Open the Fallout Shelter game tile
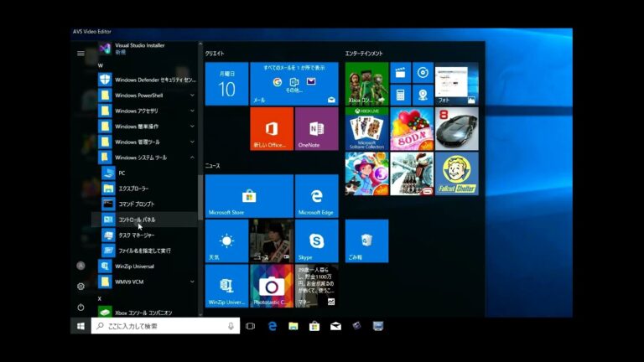Image resolution: width=644 pixels, height=362 pixels. pyautogui.click(x=456, y=173)
